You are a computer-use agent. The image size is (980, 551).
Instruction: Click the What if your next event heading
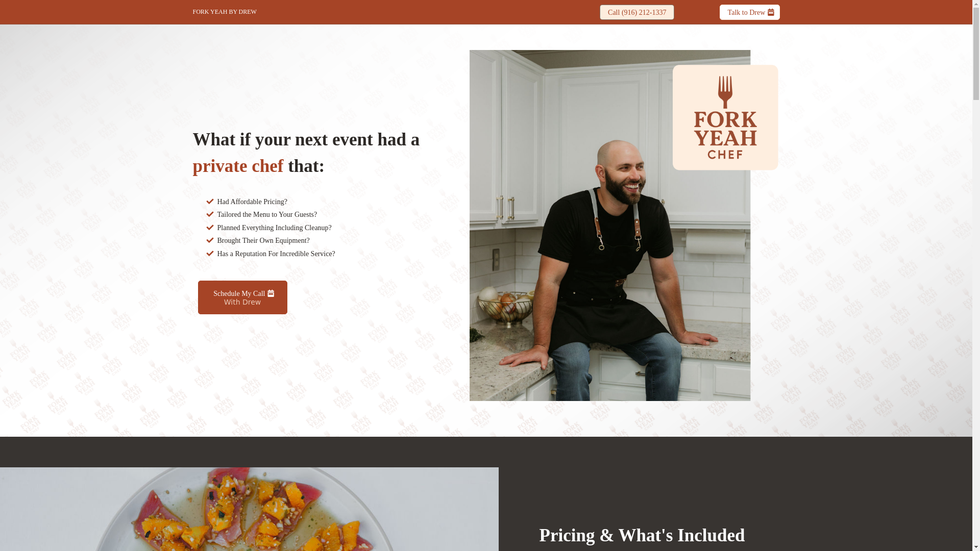306,153
